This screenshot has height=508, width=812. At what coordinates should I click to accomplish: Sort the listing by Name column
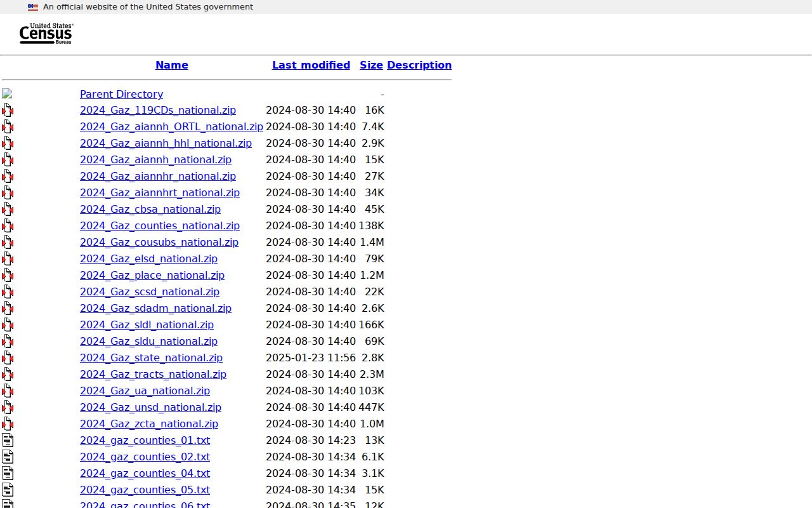[x=172, y=65]
